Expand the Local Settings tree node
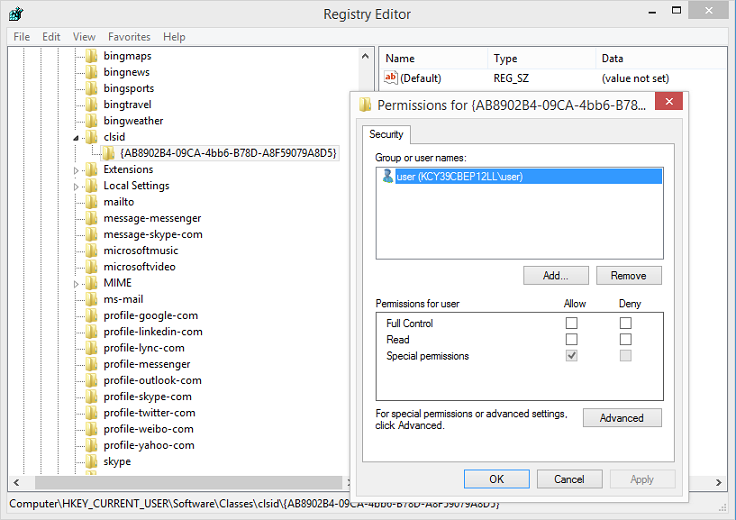The width and height of the screenshot is (736, 520). click(76, 186)
